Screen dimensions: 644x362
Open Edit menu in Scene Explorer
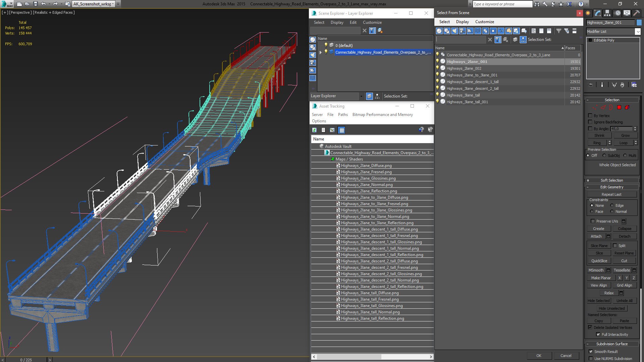[x=353, y=22]
